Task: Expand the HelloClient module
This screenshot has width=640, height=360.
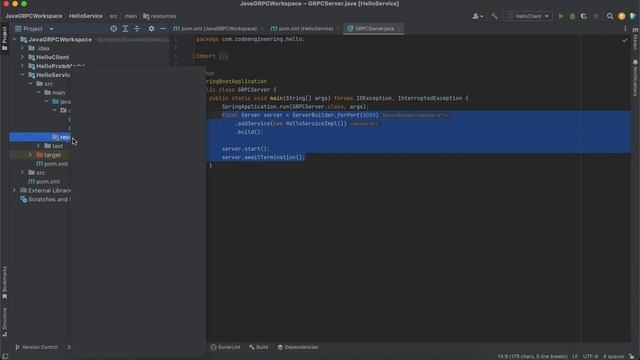Action: [x=22, y=57]
